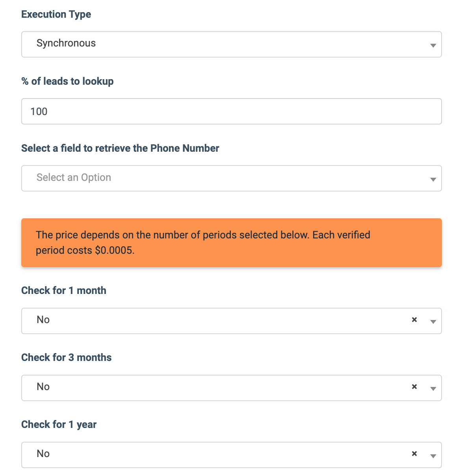
Task: Clear the Check for 1 month selection
Action: click(x=414, y=320)
